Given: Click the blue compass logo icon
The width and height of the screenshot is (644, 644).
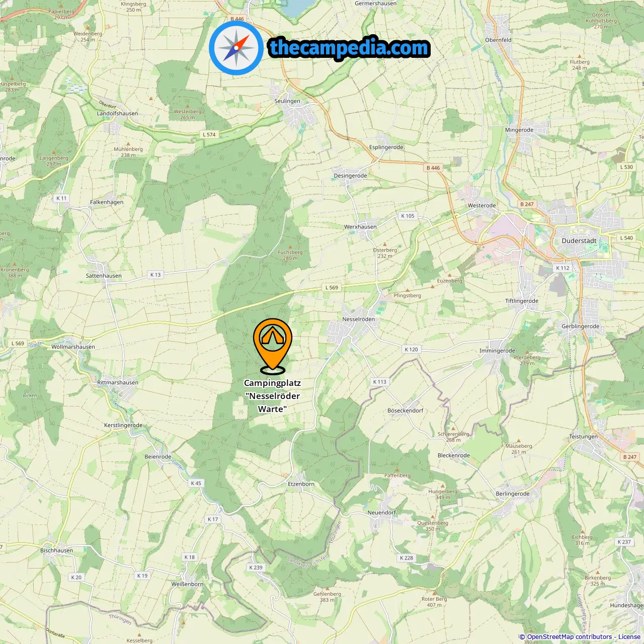Looking at the screenshot, I should [x=236, y=48].
